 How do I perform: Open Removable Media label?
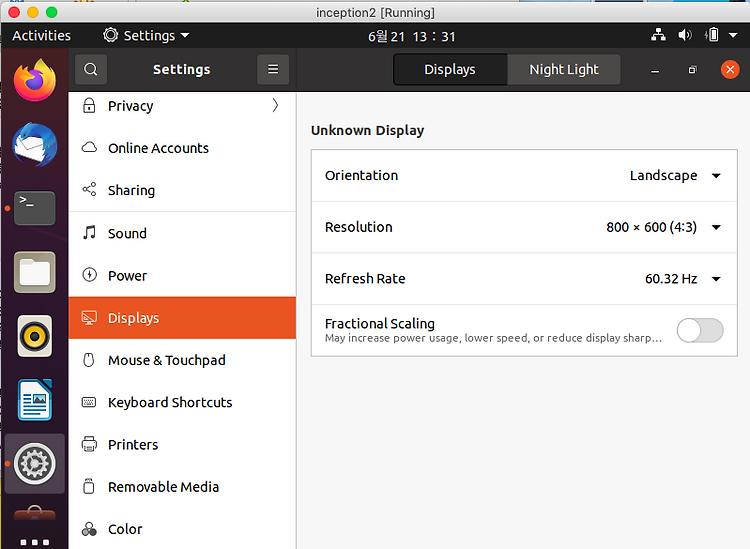click(163, 487)
